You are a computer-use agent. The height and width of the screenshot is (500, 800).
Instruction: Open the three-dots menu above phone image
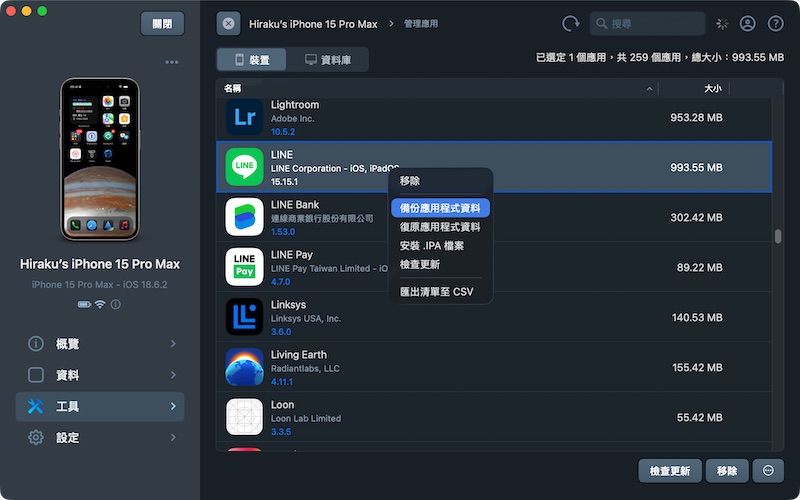(x=172, y=62)
